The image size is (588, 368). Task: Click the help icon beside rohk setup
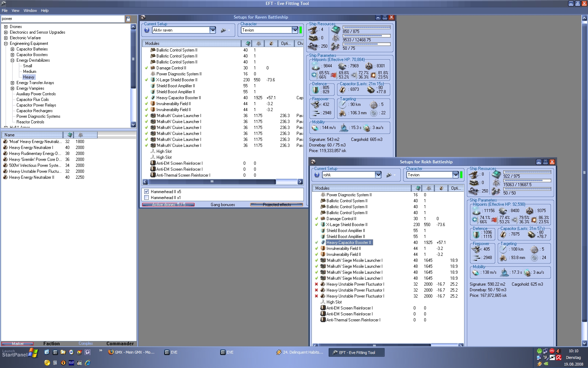317,175
